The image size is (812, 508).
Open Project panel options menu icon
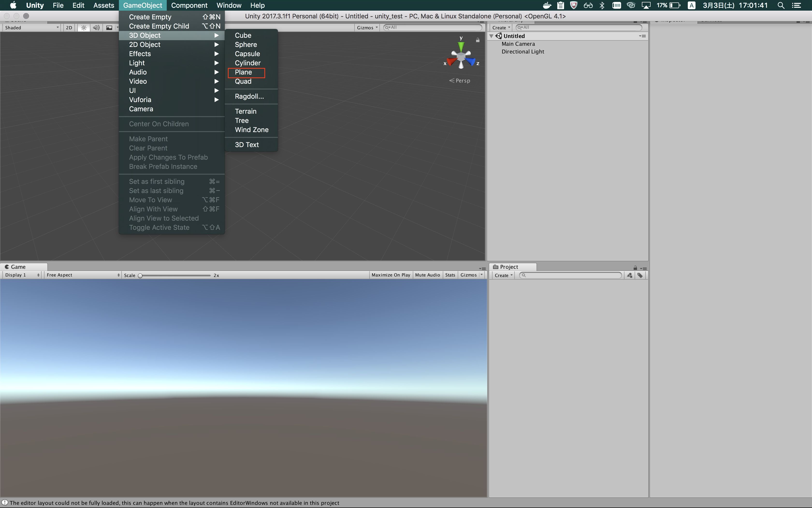(x=643, y=269)
